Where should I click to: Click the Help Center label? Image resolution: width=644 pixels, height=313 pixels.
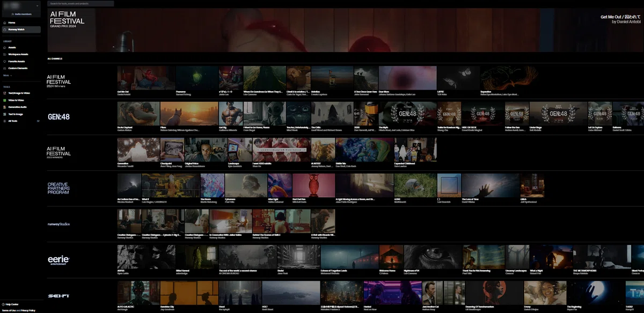pyautogui.click(x=12, y=304)
